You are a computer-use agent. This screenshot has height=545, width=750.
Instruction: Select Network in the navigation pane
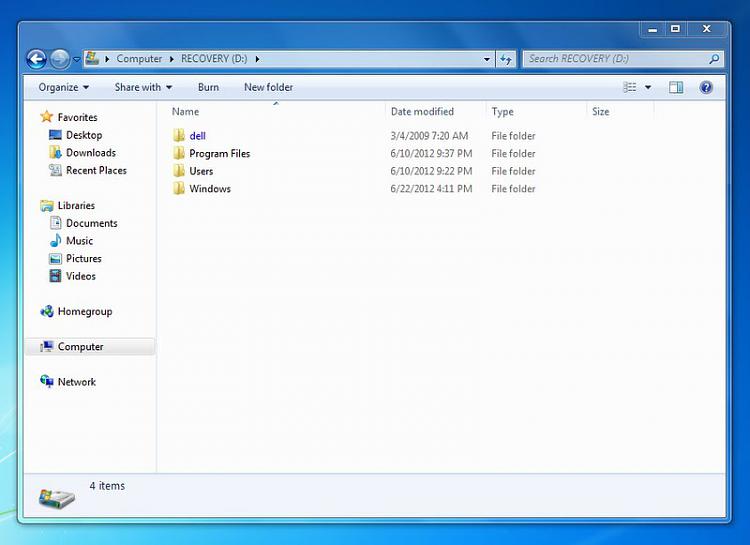point(76,382)
